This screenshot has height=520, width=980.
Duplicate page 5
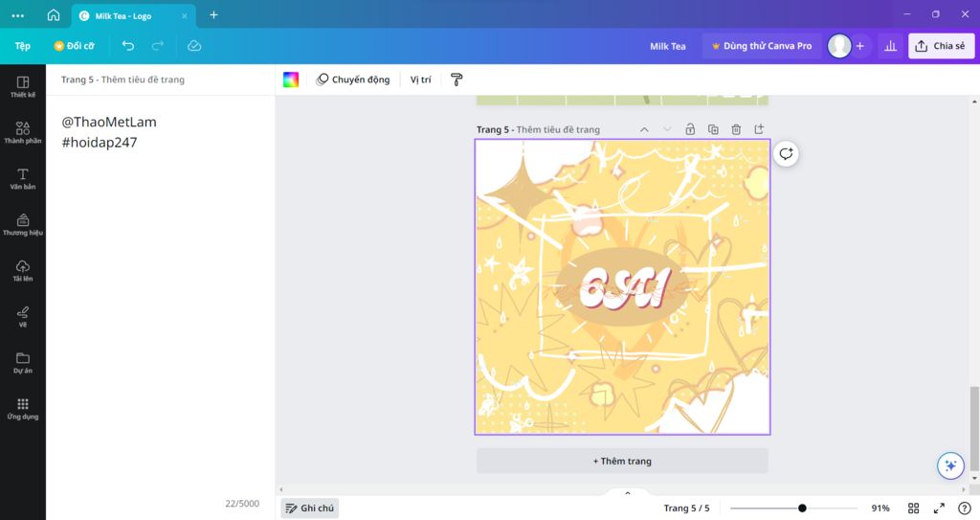713,129
